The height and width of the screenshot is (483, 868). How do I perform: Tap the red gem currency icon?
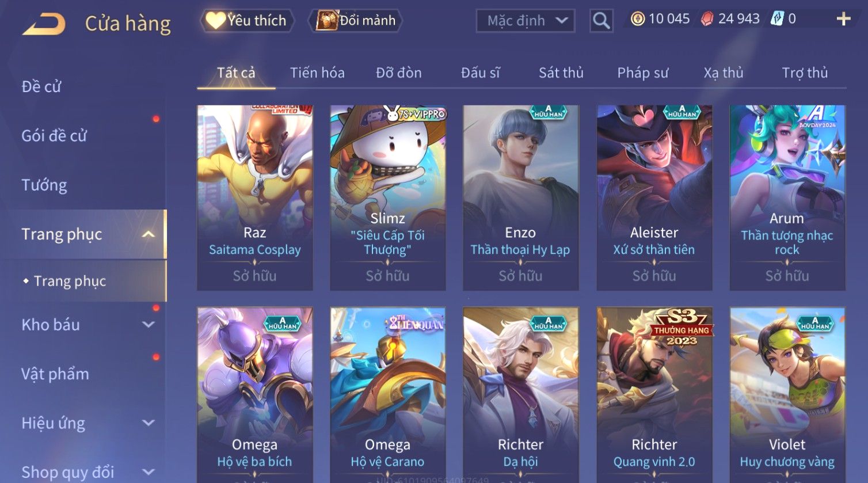(x=707, y=19)
